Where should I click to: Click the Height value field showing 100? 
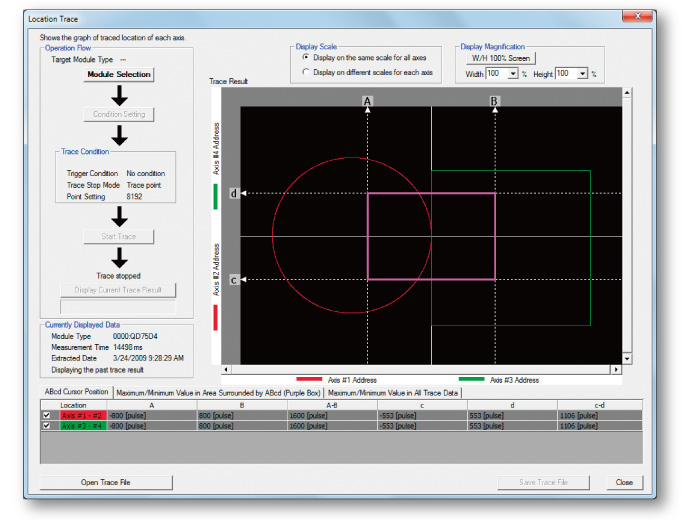tap(566, 73)
